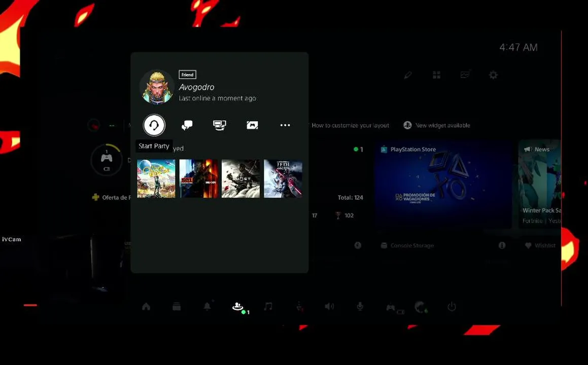Select The Outer Worlds game tile
The width and height of the screenshot is (588, 365).
[x=156, y=179]
